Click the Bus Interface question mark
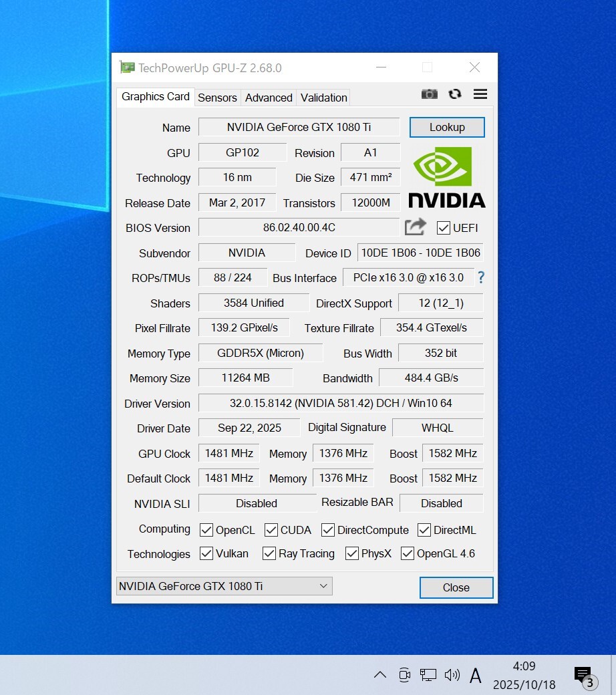616x695 pixels. 480,277
